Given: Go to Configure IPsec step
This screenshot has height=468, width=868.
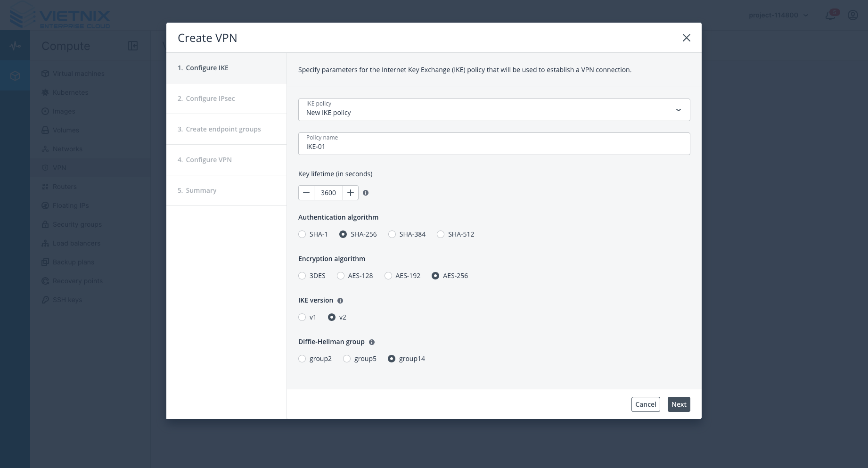Looking at the screenshot, I should [210, 99].
